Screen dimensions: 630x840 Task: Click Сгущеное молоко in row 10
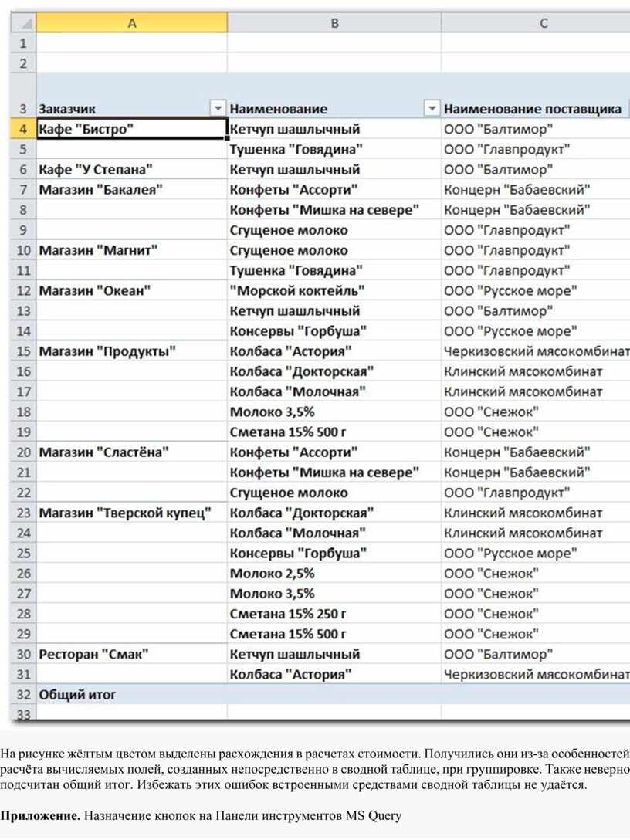click(334, 250)
